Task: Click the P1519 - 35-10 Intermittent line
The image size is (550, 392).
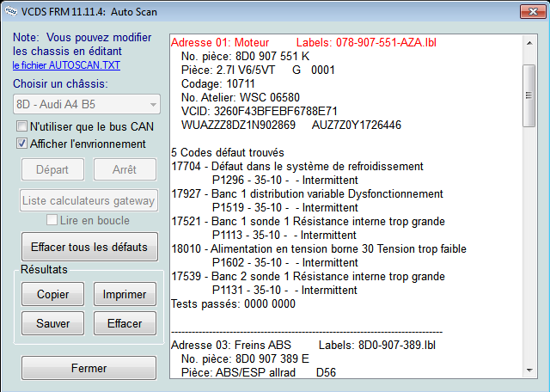Action: tap(284, 207)
